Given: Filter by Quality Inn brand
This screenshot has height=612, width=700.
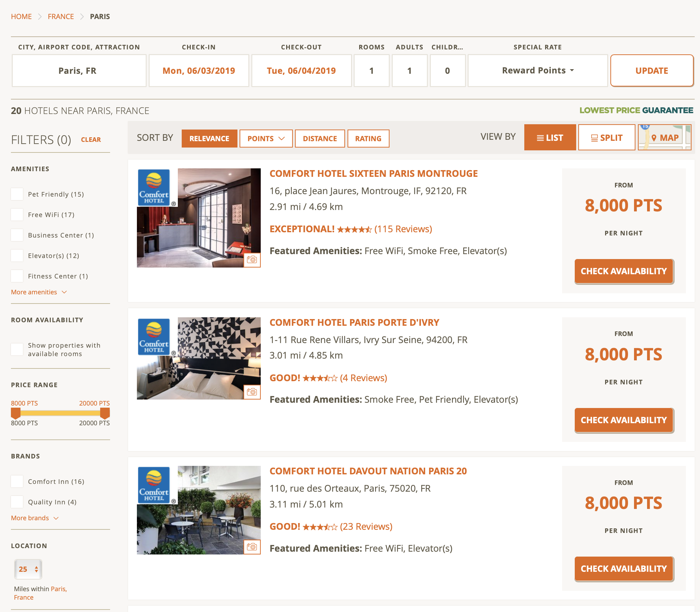Looking at the screenshot, I should (17, 502).
